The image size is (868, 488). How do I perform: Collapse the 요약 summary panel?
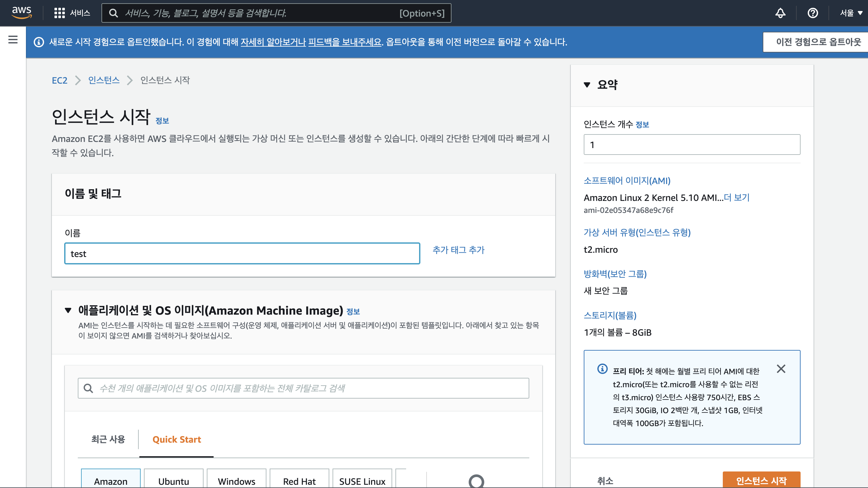[x=587, y=85]
